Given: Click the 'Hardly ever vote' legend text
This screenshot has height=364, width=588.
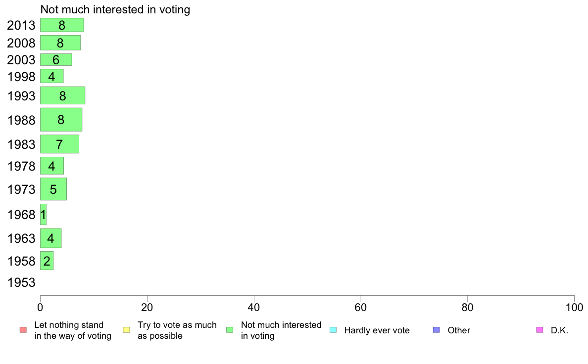Looking at the screenshot, I should pos(377,330).
